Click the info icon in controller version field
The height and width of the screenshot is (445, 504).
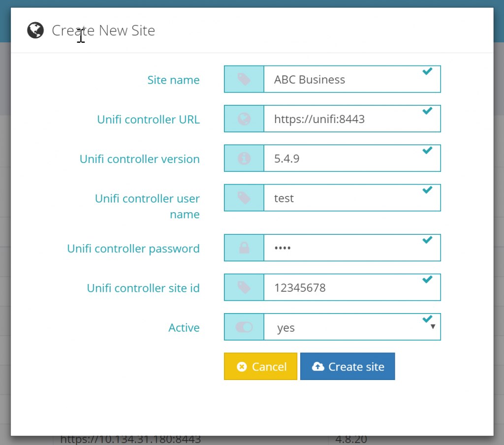[x=244, y=159]
